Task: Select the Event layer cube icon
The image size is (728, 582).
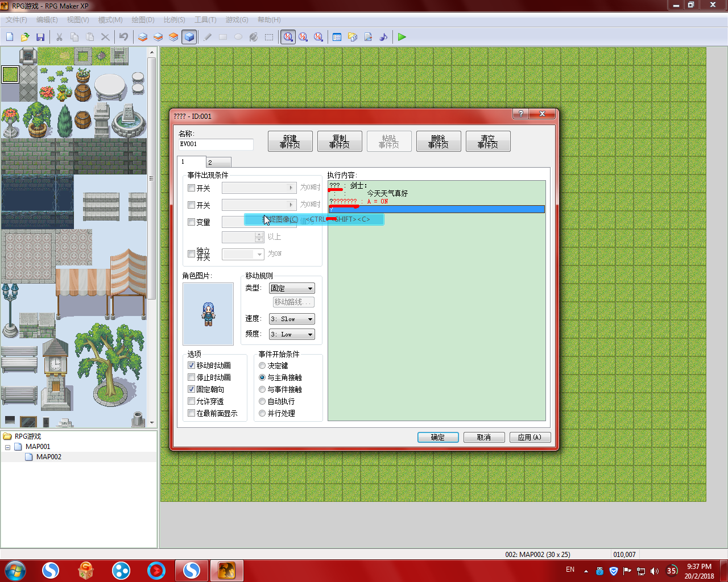Action: tap(189, 37)
